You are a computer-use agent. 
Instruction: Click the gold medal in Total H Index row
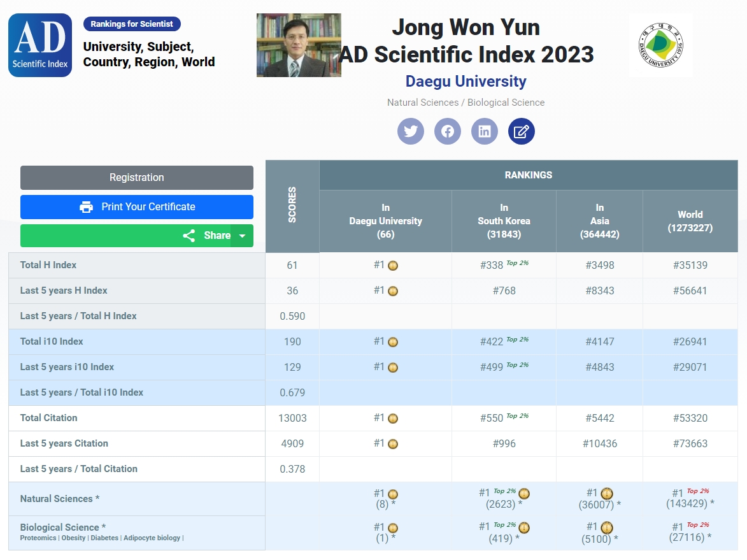pyautogui.click(x=393, y=266)
